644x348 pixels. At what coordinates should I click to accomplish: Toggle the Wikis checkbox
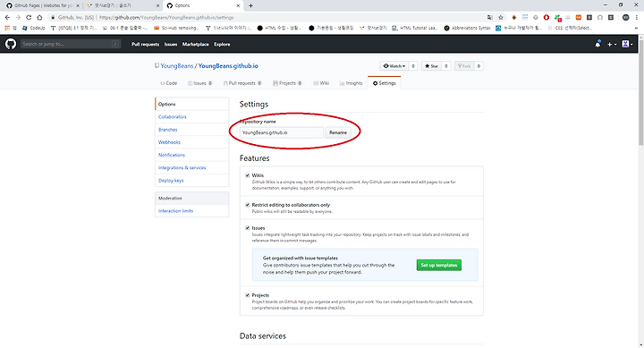[x=247, y=175]
